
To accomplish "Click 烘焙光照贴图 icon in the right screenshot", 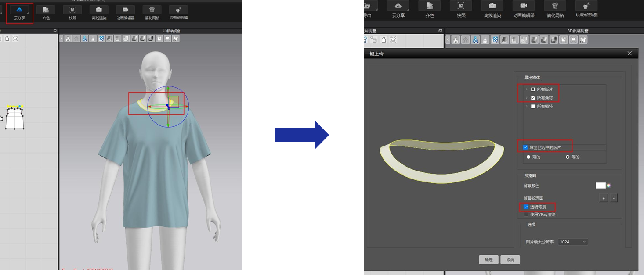I will tap(586, 6).
